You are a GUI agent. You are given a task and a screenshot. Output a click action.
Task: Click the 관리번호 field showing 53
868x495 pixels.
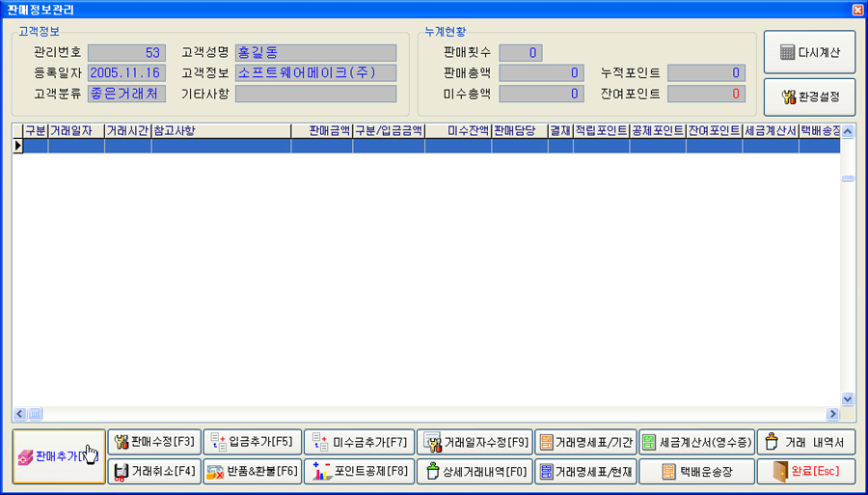(x=126, y=53)
